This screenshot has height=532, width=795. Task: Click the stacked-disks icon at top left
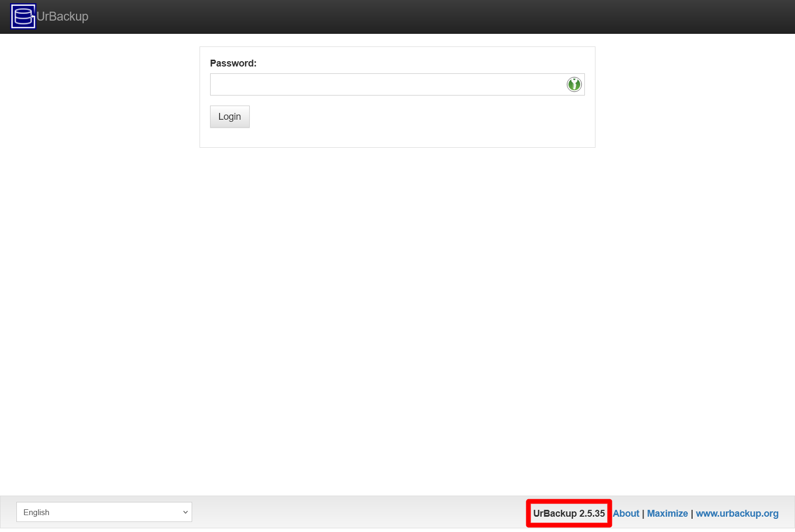click(23, 16)
